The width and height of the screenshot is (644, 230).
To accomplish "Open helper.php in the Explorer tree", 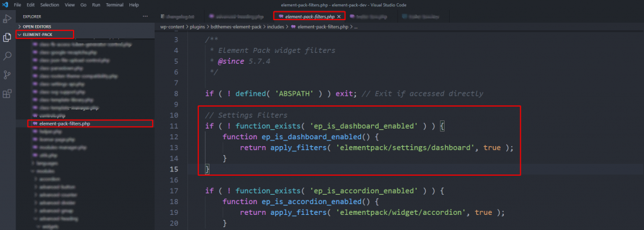I will pyautogui.click(x=85, y=132).
